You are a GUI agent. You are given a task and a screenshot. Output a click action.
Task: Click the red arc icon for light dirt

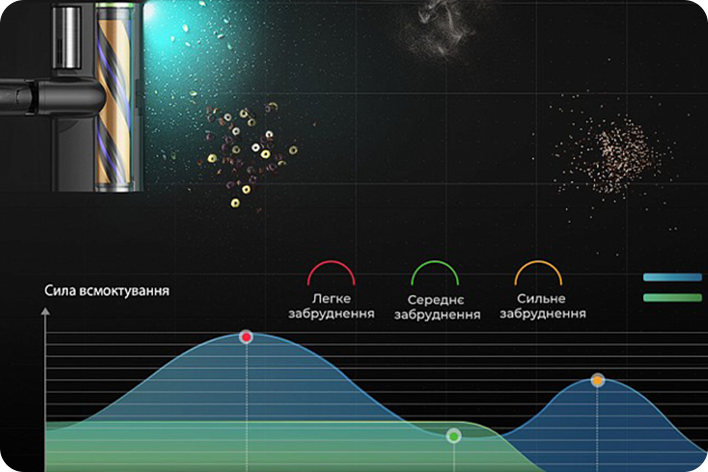(x=331, y=273)
